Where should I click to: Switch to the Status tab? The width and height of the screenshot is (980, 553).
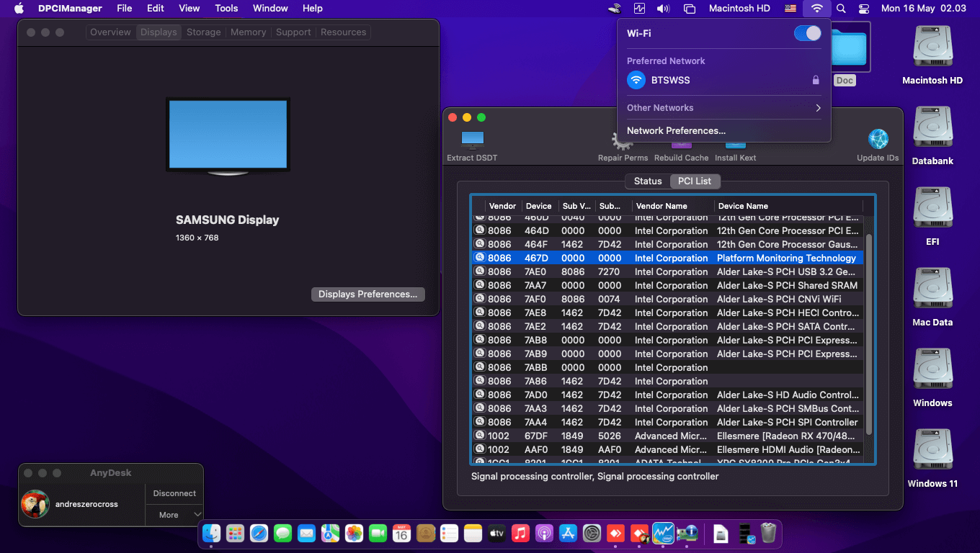click(x=647, y=181)
